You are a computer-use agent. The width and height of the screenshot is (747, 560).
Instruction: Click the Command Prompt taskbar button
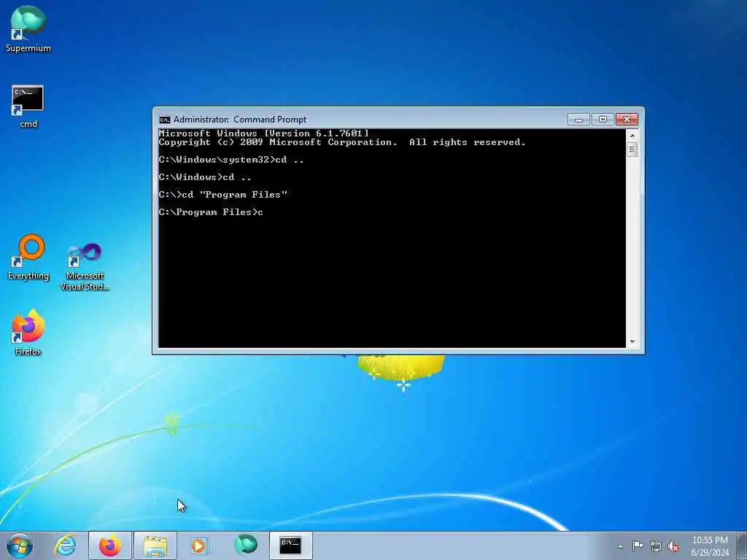click(x=290, y=545)
